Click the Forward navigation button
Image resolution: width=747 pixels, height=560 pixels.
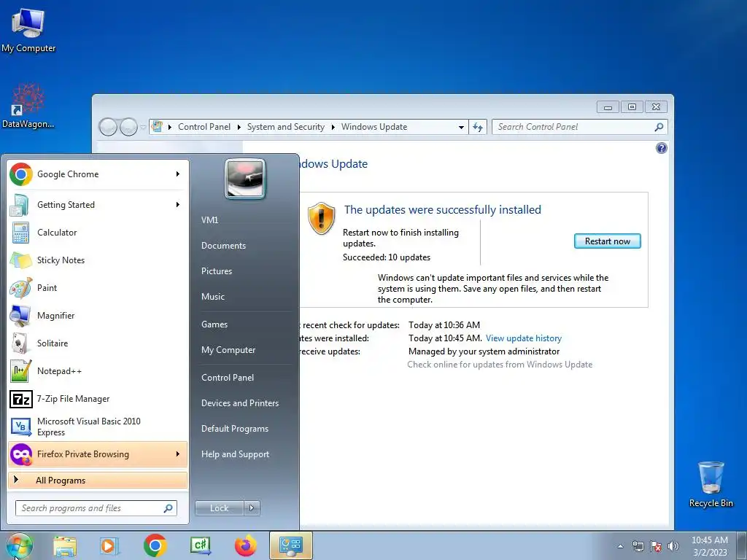pos(128,127)
